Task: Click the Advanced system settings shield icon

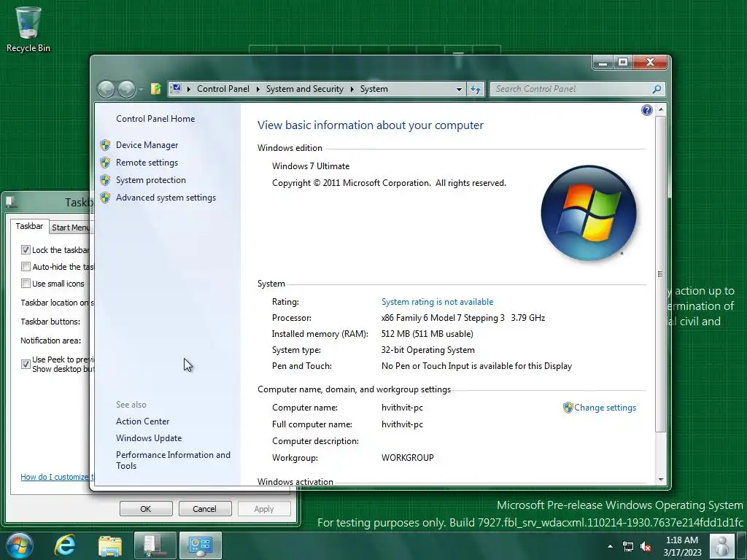Action: (105, 198)
